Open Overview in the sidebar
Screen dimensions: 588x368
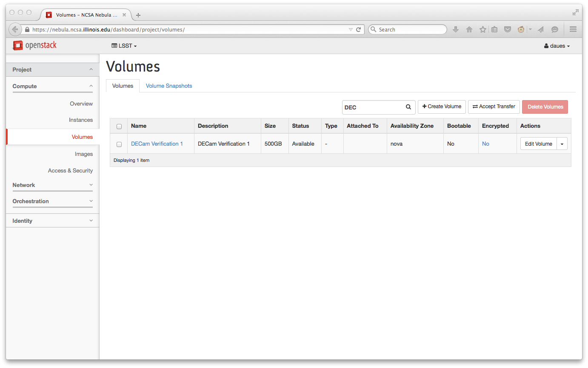click(x=81, y=103)
